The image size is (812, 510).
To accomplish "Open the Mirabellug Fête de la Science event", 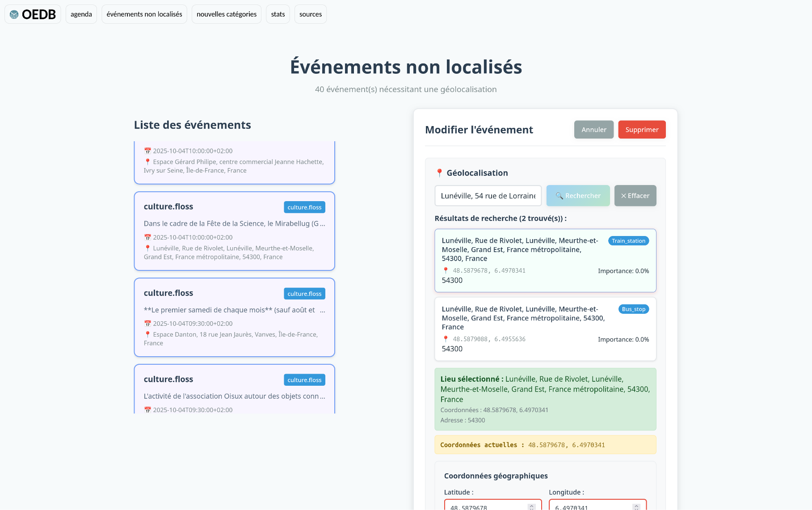I will (234, 231).
